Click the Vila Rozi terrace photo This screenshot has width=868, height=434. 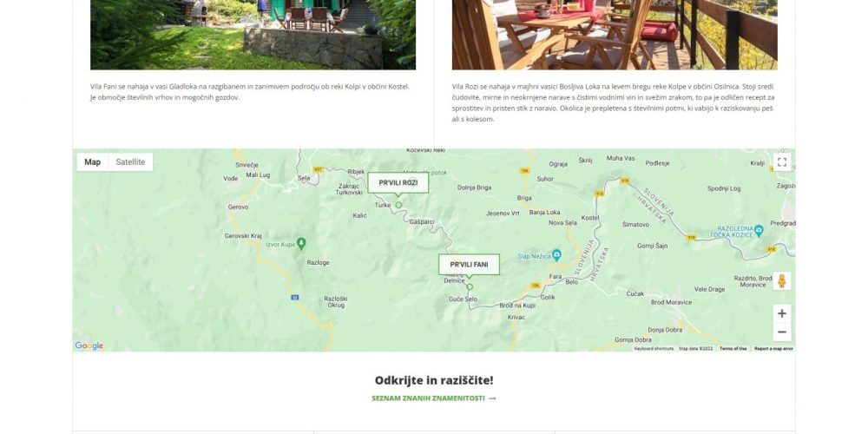pos(615,35)
